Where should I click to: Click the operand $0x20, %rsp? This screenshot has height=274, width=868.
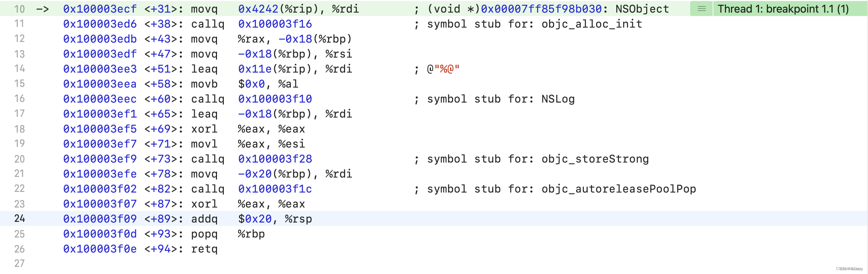point(275,219)
